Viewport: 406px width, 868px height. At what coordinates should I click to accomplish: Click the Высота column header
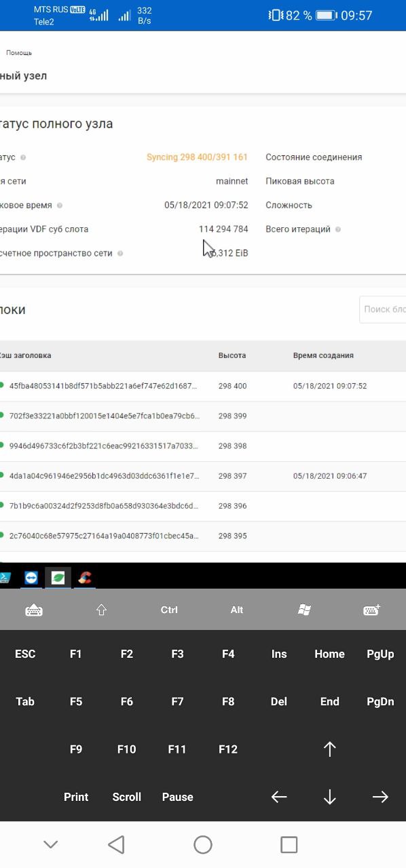point(232,355)
